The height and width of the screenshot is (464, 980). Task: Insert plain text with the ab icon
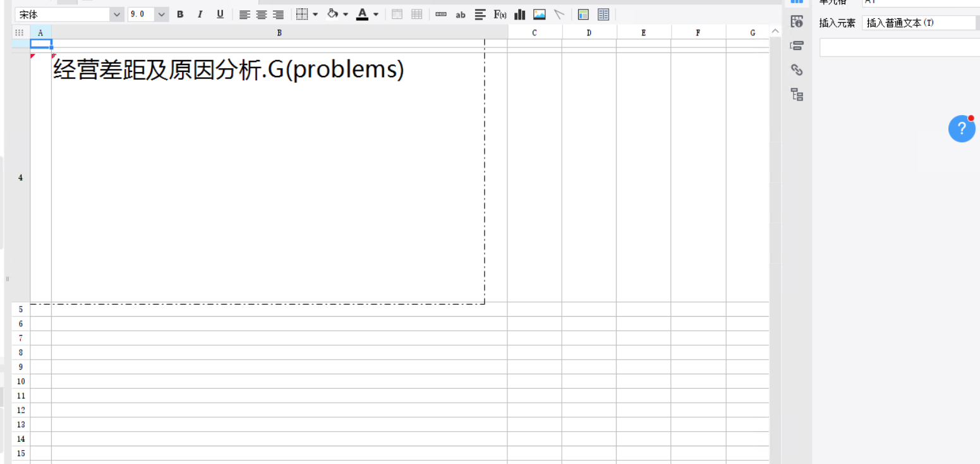(x=461, y=15)
